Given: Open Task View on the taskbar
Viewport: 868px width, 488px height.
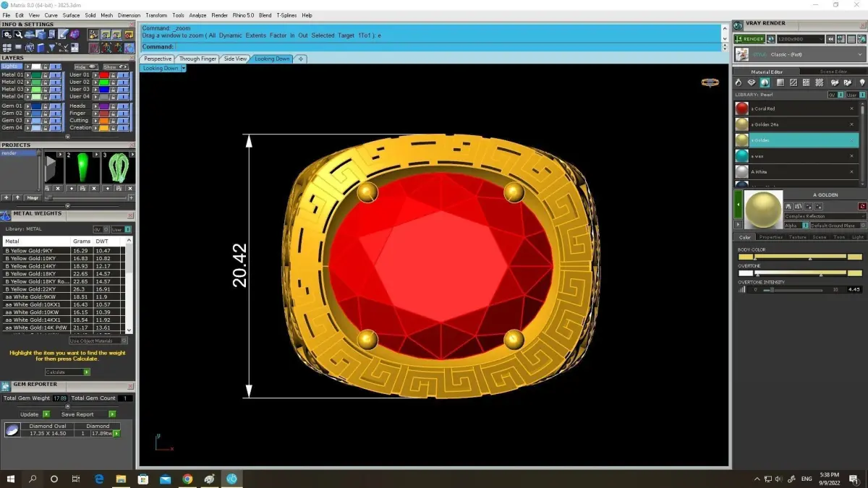Looking at the screenshot, I should 76,479.
